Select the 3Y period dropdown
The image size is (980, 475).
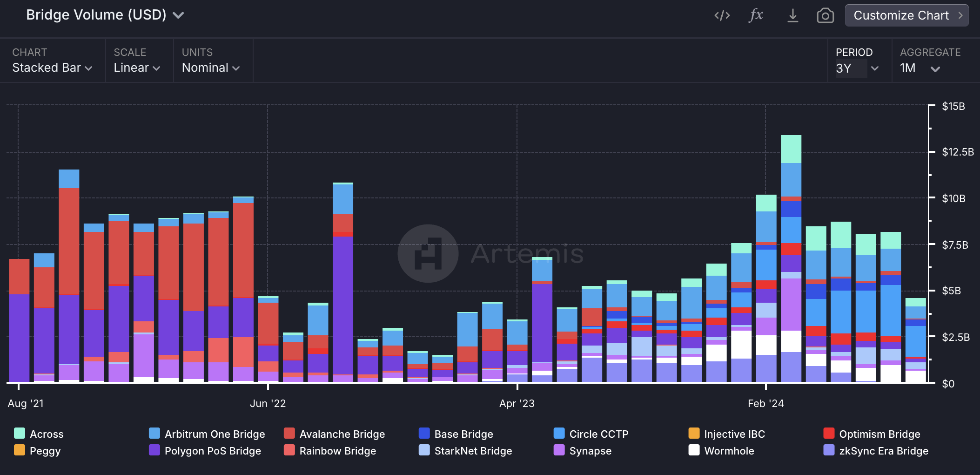point(857,68)
